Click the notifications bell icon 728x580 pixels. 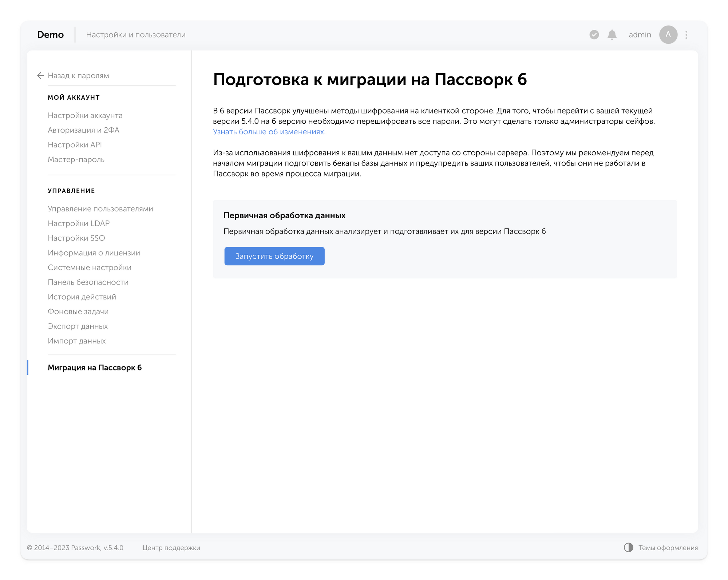click(x=612, y=35)
